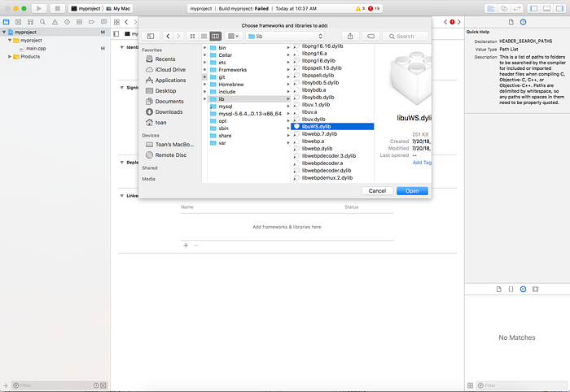Go back in the file dialog
The height and width of the screenshot is (392, 570).
pyautogui.click(x=168, y=37)
